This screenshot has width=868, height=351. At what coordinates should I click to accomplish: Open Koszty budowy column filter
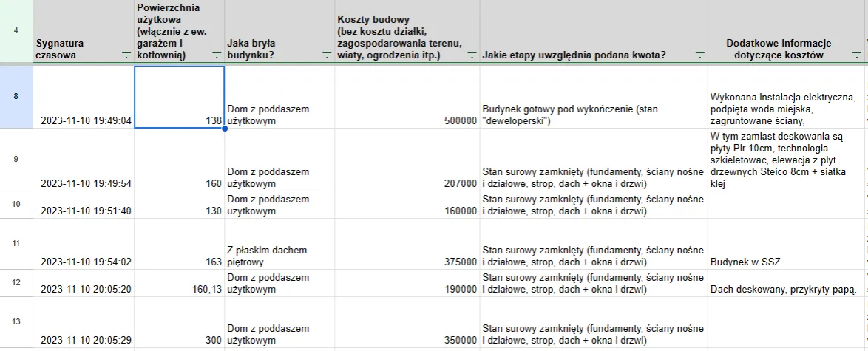click(471, 55)
